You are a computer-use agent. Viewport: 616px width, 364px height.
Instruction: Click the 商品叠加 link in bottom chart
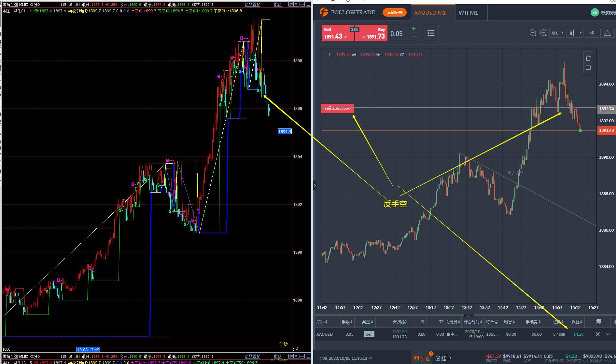point(253,357)
